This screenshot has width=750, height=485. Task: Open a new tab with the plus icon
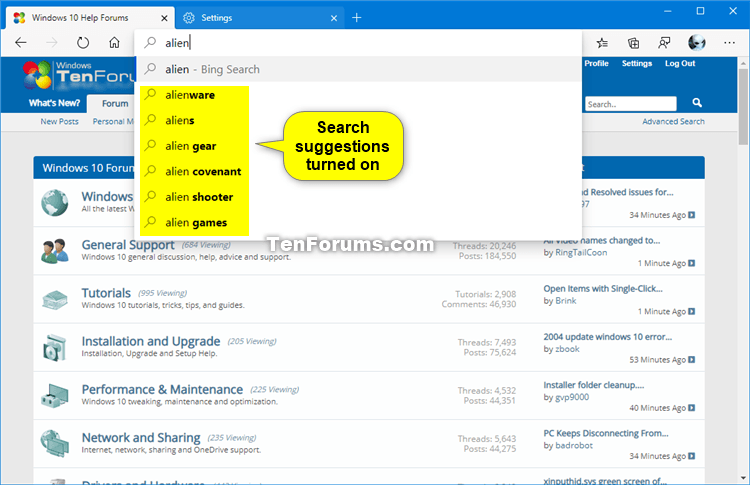[x=356, y=18]
